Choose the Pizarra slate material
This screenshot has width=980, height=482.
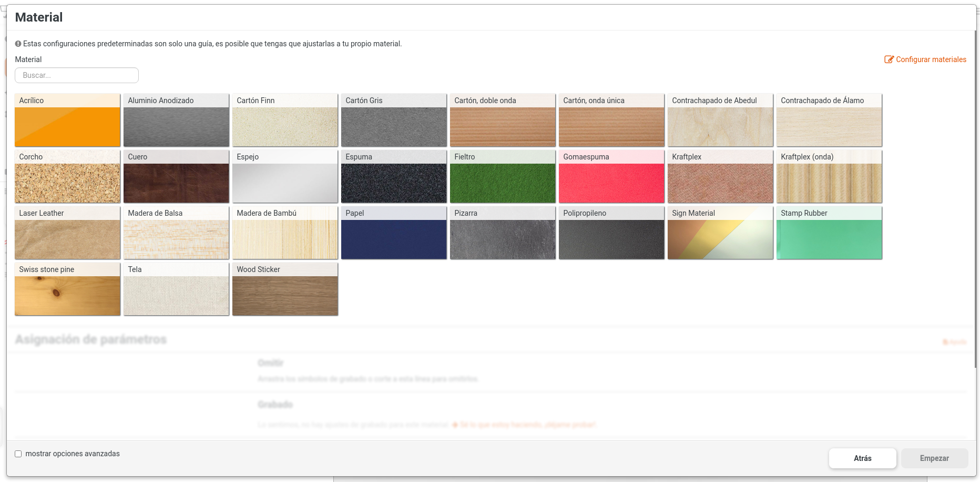503,233
